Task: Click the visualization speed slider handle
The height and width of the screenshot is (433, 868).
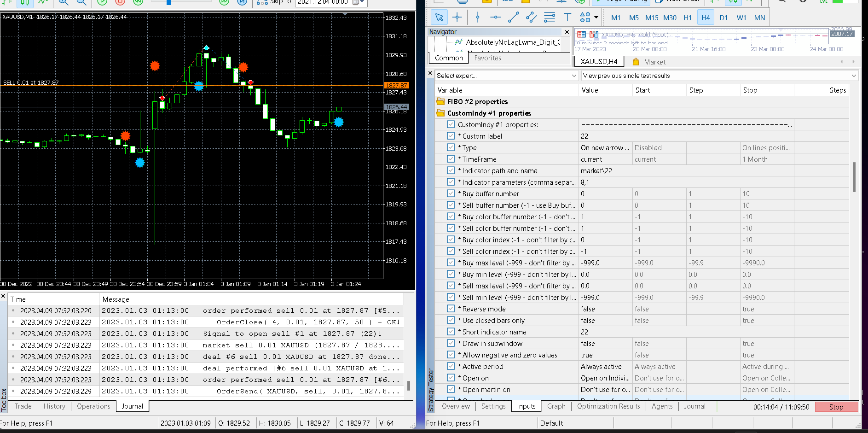Action: (169, 2)
